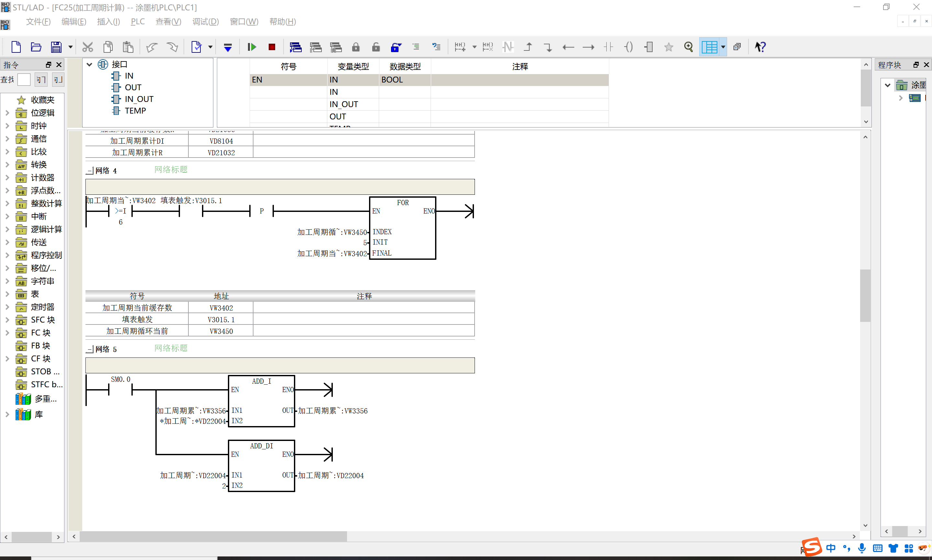
Task: Open the dropdown arrow beside Save
Action: [x=70, y=47]
